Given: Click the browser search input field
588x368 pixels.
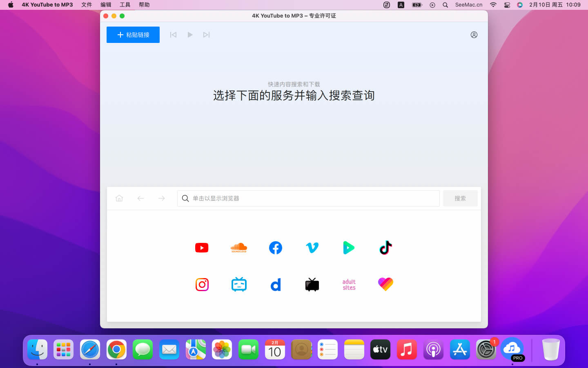Looking at the screenshot, I should coord(308,198).
